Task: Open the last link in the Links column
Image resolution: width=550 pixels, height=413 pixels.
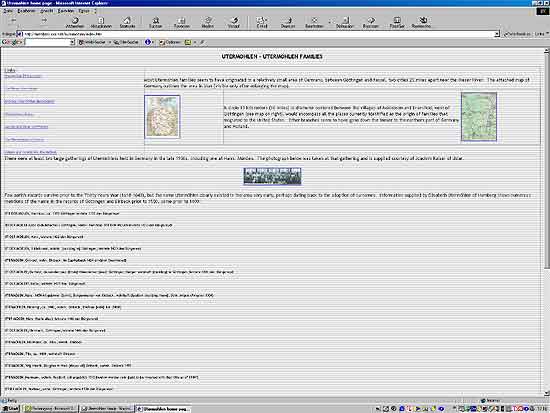Action: click(31, 152)
